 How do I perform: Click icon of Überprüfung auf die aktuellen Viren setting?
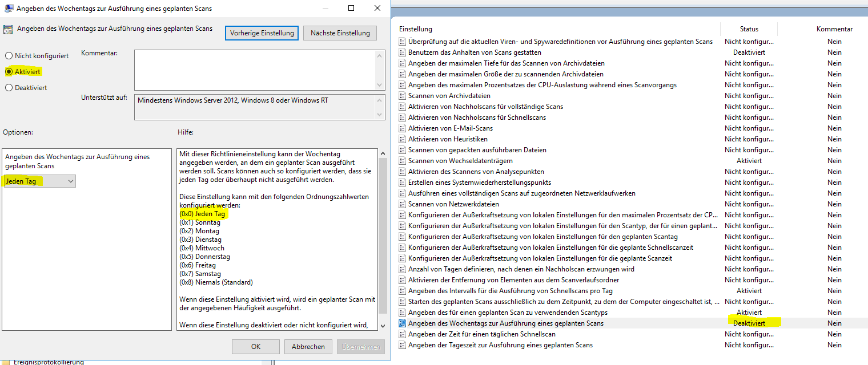click(x=402, y=42)
